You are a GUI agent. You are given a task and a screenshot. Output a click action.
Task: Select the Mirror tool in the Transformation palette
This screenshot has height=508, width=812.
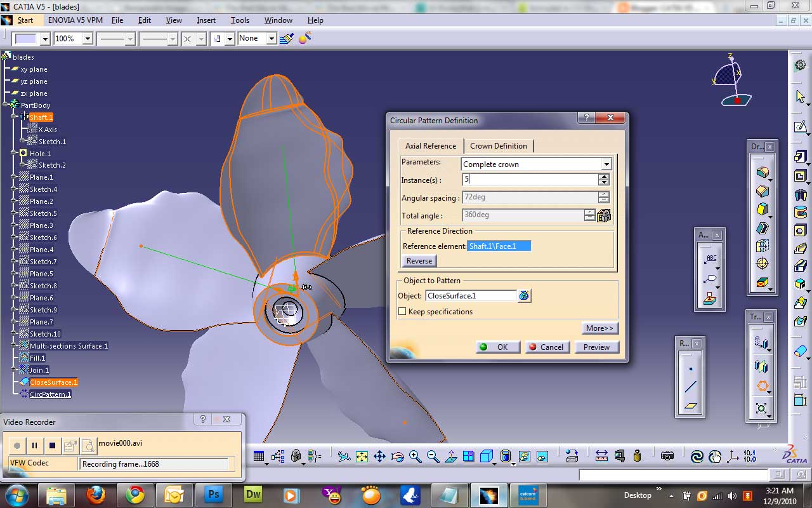point(761,366)
